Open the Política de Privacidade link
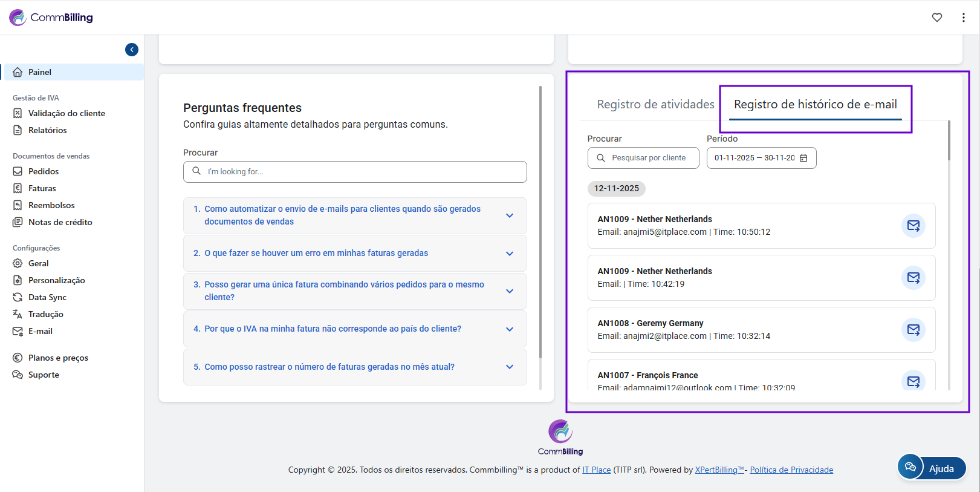 [791, 470]
